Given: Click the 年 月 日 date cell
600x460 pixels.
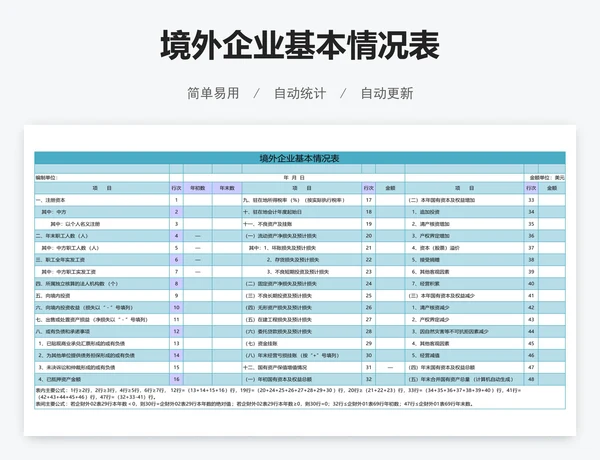Looking at the screenshot, I should (294, 178).
